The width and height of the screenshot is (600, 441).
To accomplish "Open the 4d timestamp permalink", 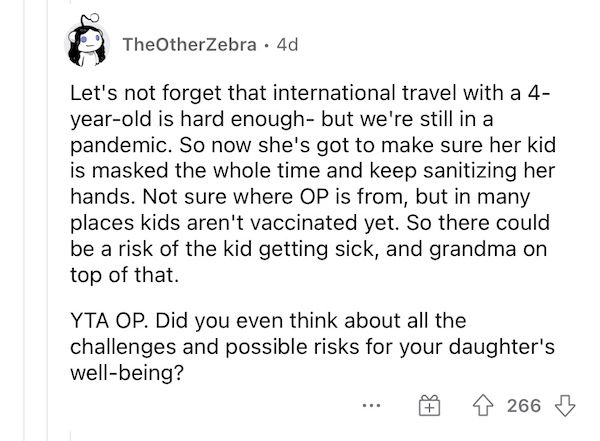I will pyautogui.click(x=287, y=45).
